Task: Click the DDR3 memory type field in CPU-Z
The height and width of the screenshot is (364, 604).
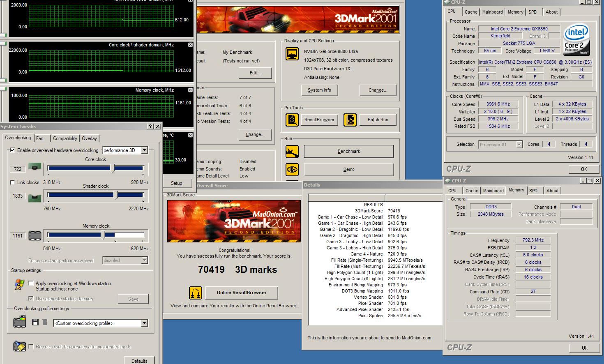Action: (x=491, y=207)
